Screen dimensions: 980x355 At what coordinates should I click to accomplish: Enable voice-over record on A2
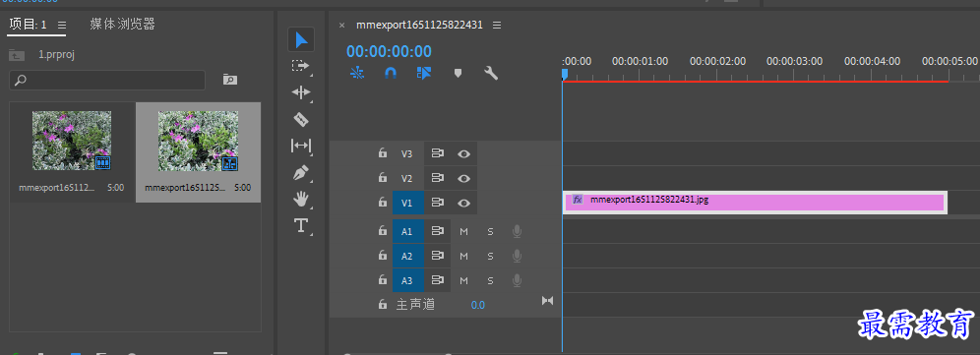tap(517, 256)
